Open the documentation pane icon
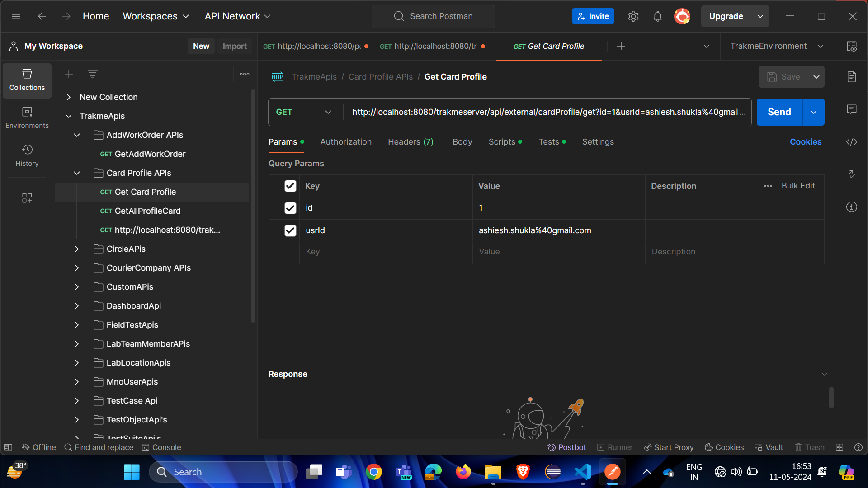Viewport: 868px width, 488px height. tap(852, 77)
